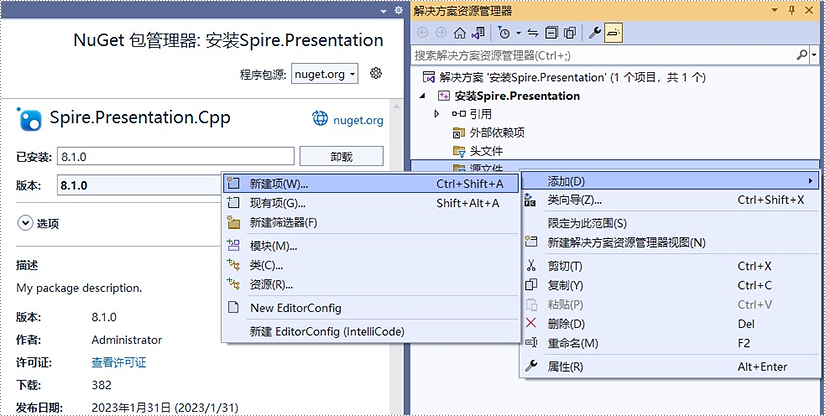This screenshot has width=825, height=416.
Task: Choose 删除(D) from context menu
Action: pyautogui.click(x=670, y=324)
